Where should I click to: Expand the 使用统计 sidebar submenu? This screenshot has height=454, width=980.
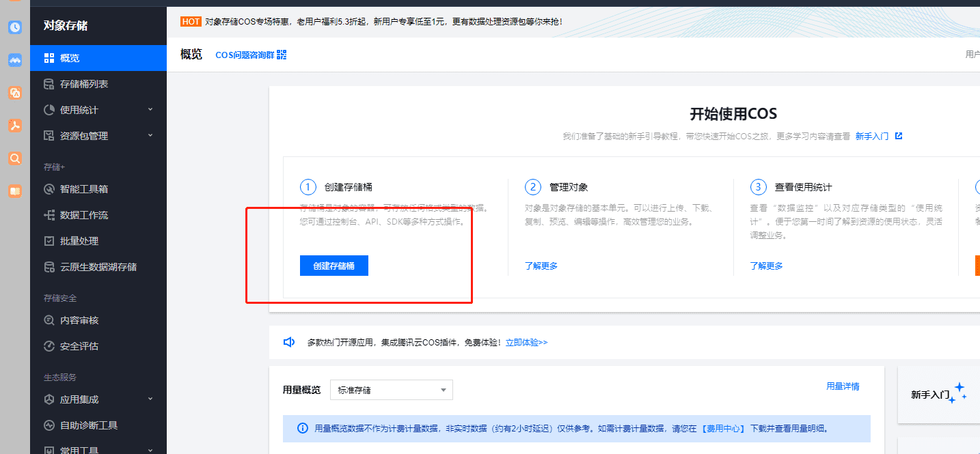(x=150, y=109)
